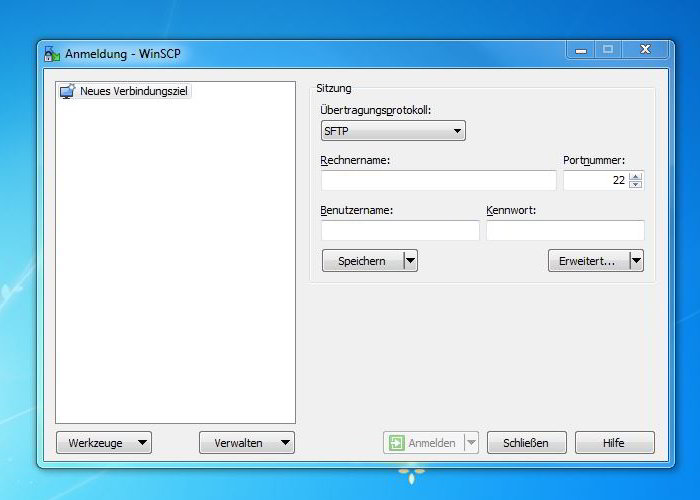Open Hilfe help button
The width and height of the screenshot is (700, 500).
(615, 443)
